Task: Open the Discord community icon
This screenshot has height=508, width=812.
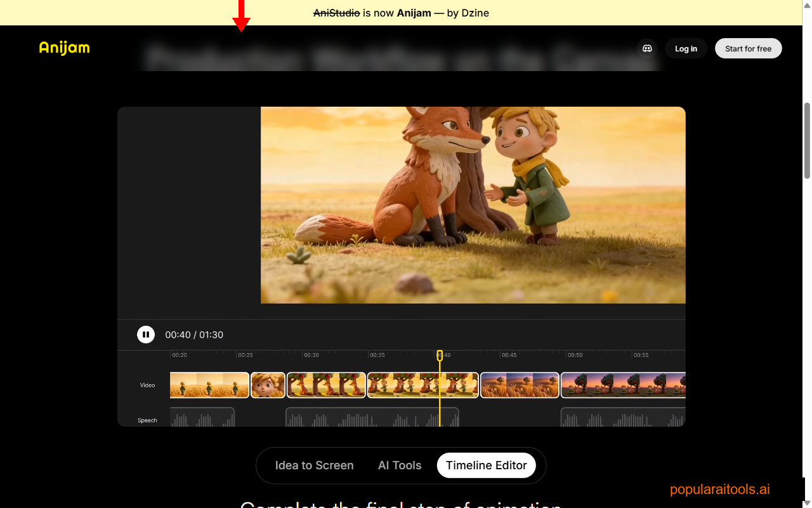Action: [647, 48]
